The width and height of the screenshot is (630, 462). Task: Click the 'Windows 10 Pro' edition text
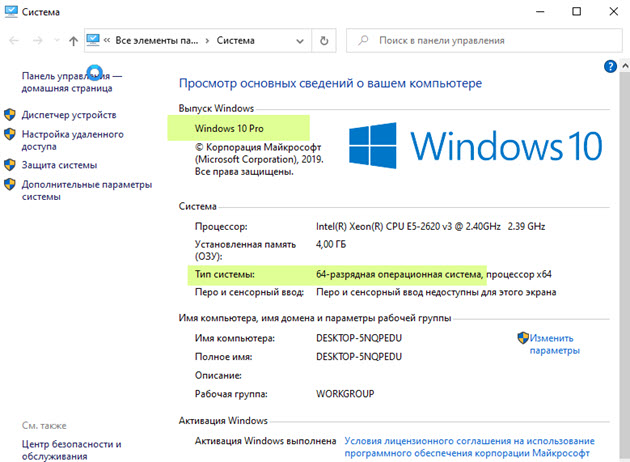tap(229, 129)
